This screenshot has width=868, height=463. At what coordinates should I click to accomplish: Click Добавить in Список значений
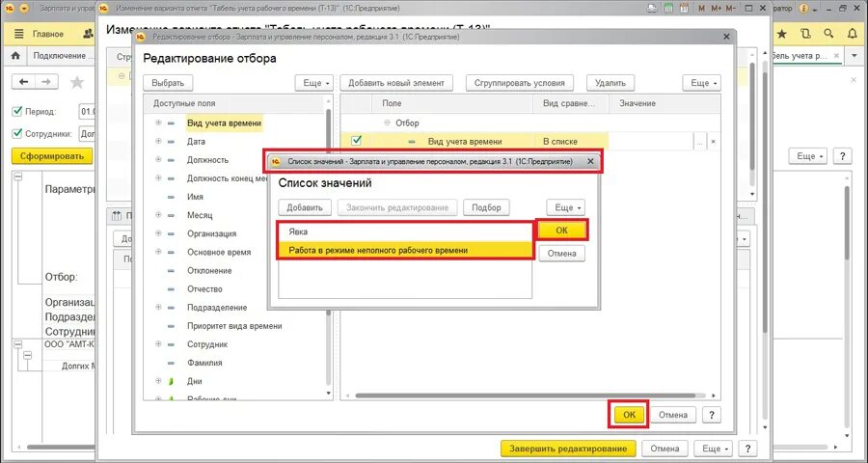pos(305,207)
